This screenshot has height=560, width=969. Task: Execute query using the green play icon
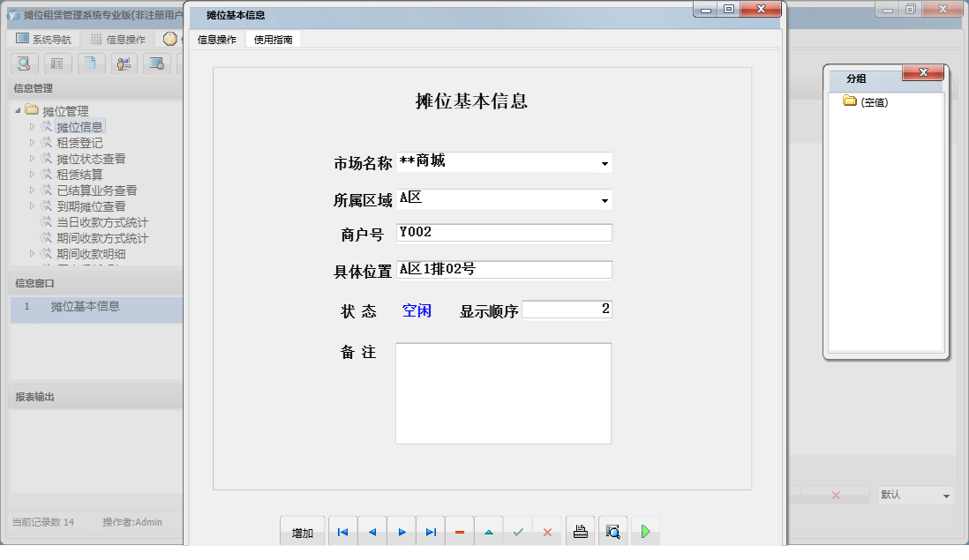pos(645,530)
